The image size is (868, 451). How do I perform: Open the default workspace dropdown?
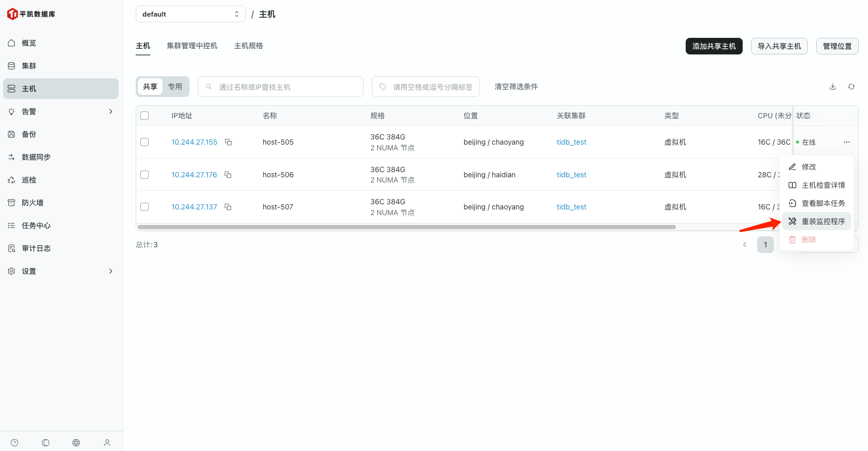tap(191, 14)
